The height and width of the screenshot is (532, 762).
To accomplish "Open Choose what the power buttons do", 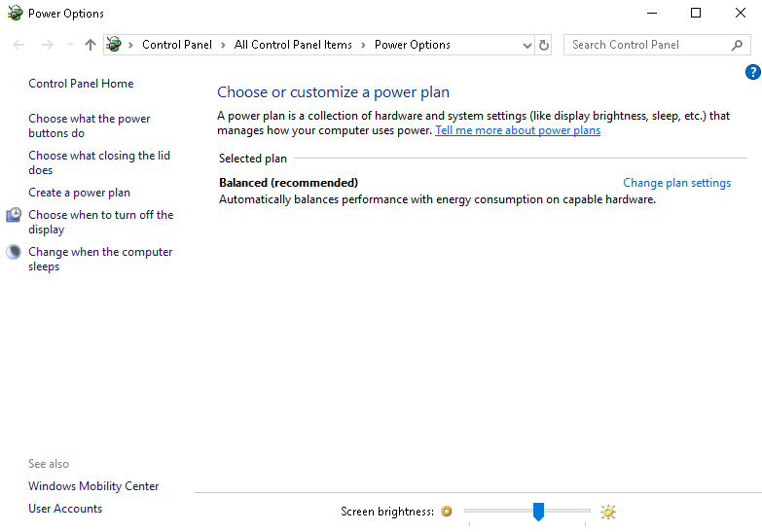I will pos(89,125).
